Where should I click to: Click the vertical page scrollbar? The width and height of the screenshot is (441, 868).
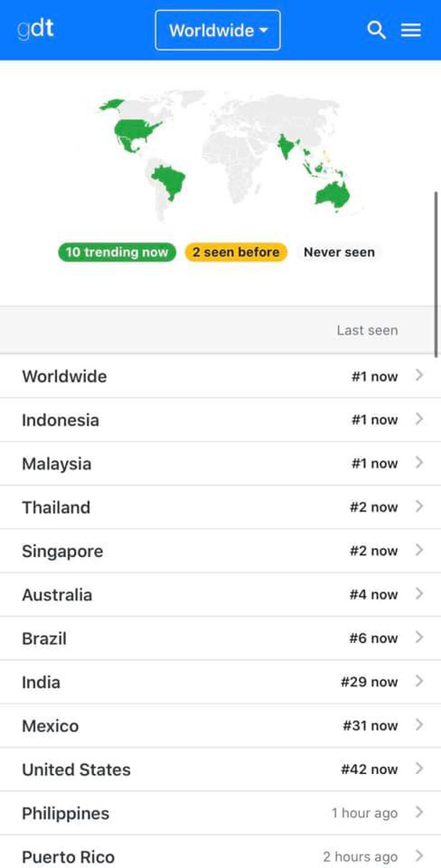[436, 274]
